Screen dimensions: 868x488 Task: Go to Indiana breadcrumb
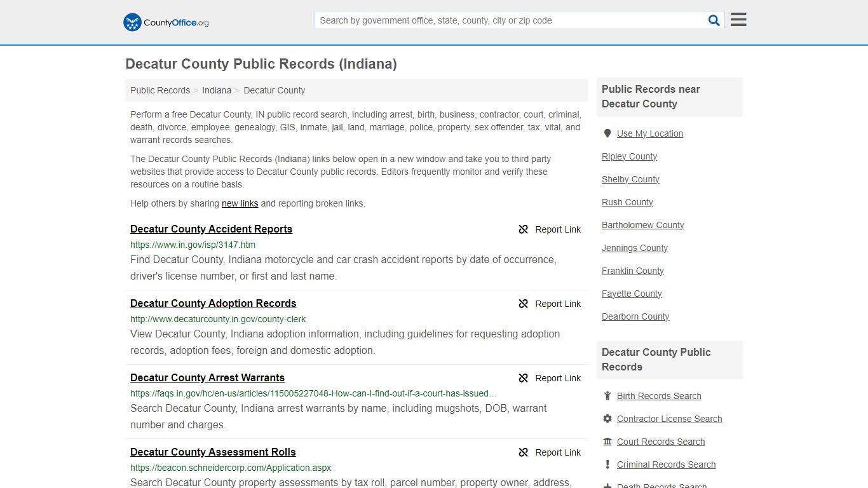click(x=217, y=90)
